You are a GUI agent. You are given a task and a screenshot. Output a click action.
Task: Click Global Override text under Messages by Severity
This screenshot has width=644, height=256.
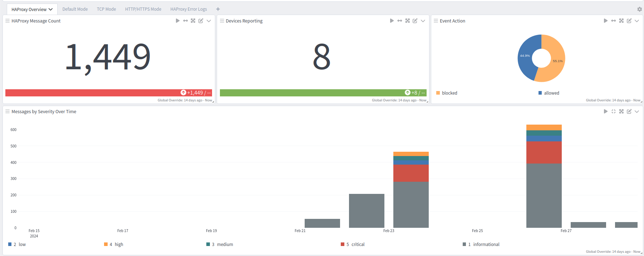click(613, 252)
